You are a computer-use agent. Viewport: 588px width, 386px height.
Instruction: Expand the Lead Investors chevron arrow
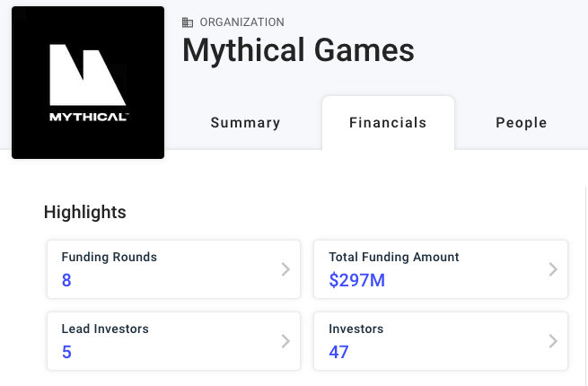(285, 341)
